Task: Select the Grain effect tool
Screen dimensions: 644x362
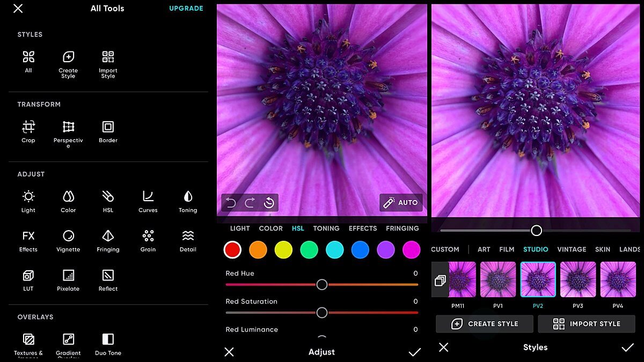Action: click(147, 240)
